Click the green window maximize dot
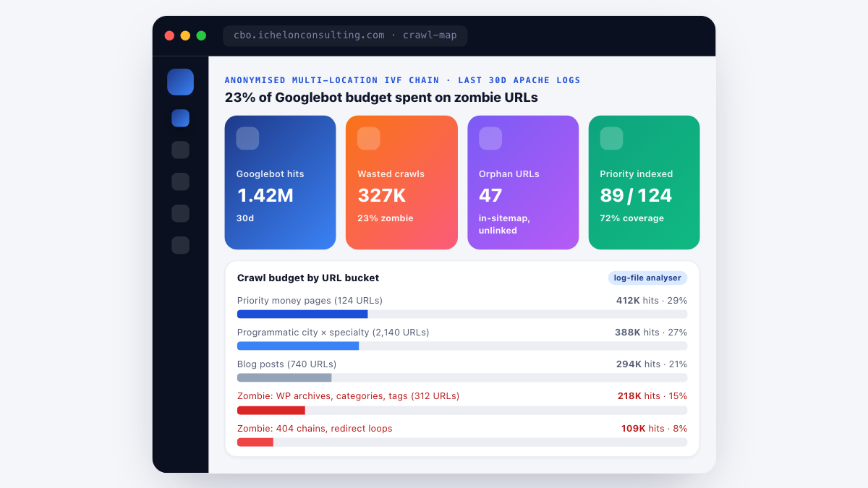The image size is (868, 488). [201, 35]
